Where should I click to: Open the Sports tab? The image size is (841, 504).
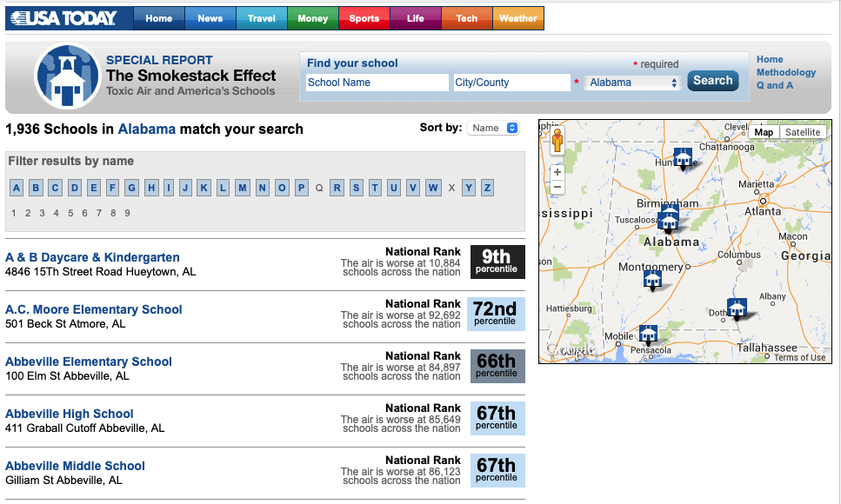click(364, 18)
